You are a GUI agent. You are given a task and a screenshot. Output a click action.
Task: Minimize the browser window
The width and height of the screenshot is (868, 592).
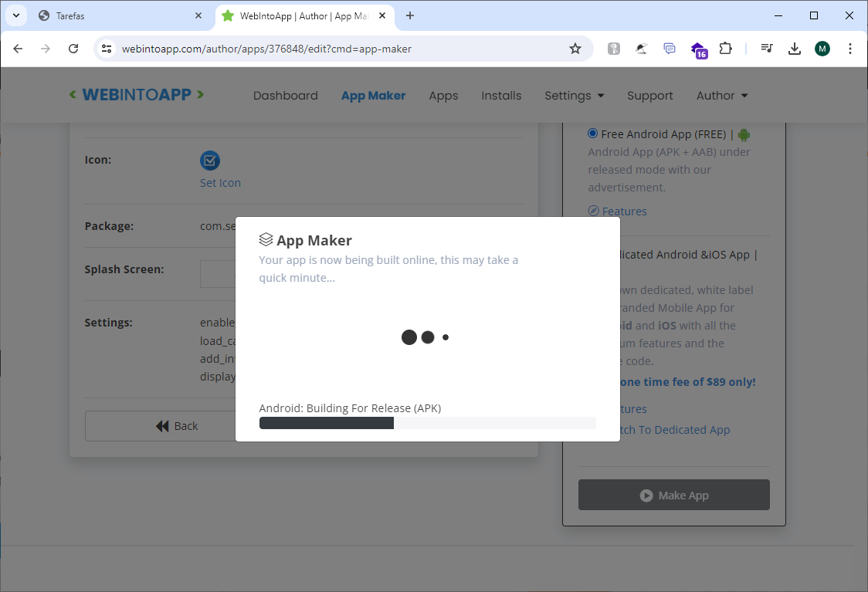(778, 15)
